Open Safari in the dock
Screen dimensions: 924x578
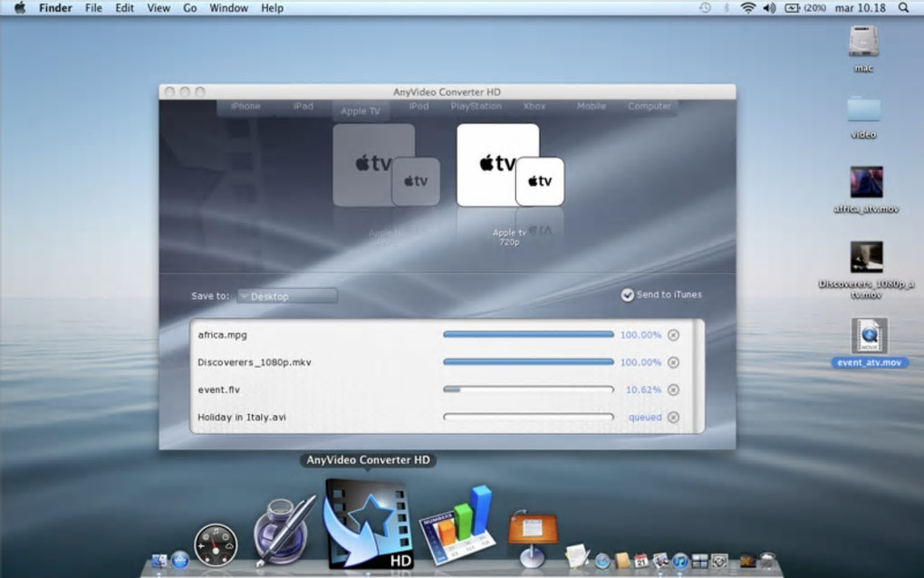pos(602,561)
